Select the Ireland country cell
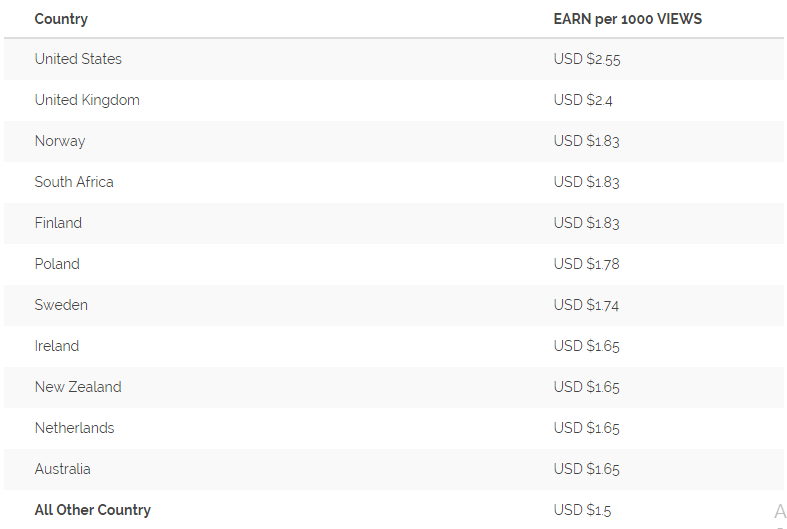787x529 pixels. point(56,346)
